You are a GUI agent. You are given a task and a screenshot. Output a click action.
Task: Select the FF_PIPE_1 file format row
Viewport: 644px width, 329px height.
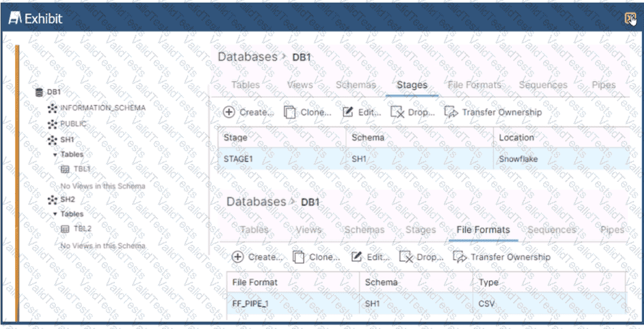(x=251, y=304)
